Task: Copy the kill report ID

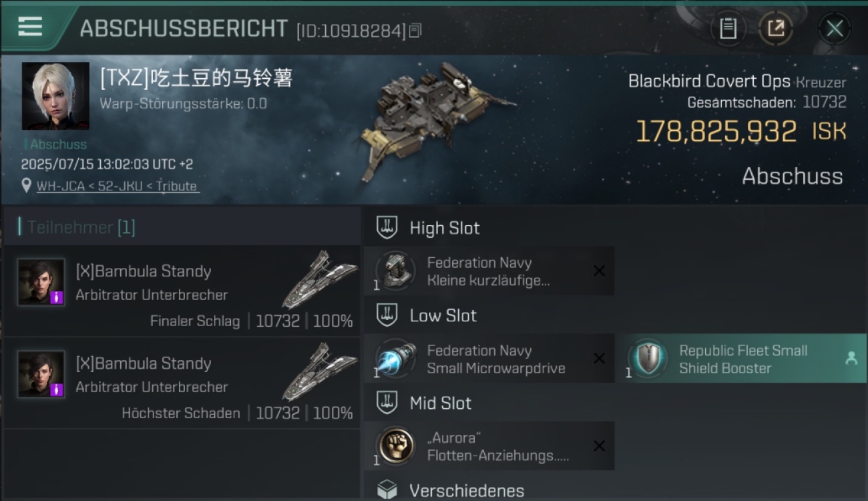Action: [x=415, y=31]
